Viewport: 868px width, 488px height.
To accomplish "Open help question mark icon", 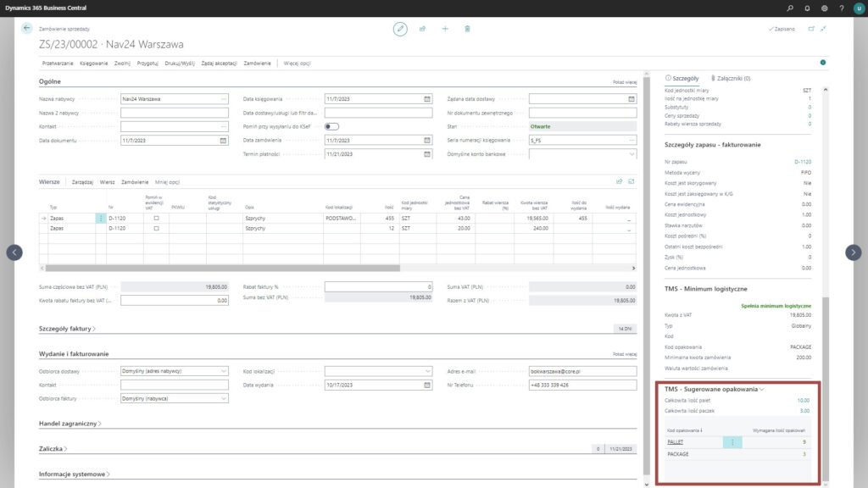I will 842,8.
